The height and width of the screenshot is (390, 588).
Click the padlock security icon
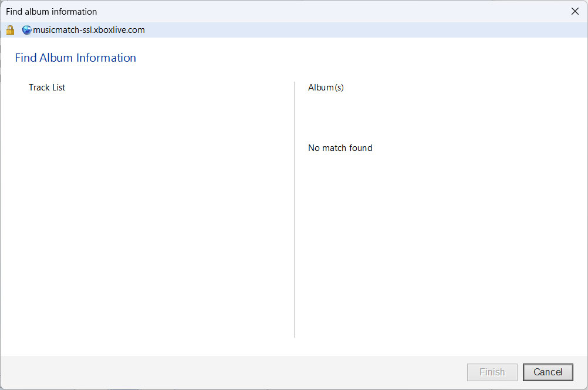9,29
